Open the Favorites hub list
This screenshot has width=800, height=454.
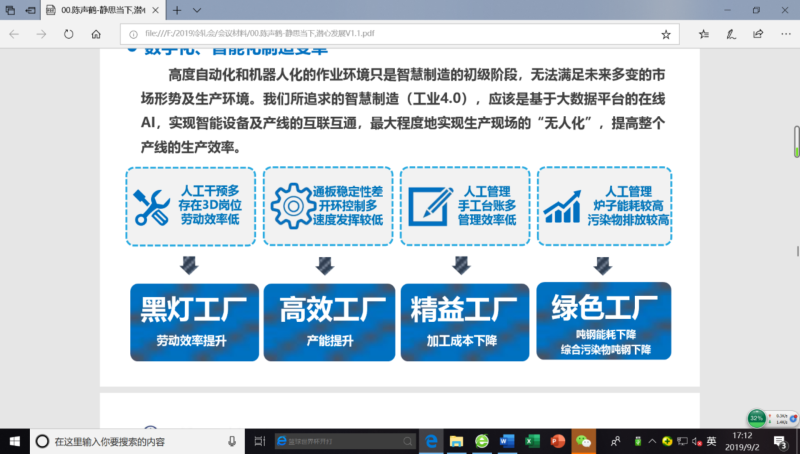pos(704,33)
